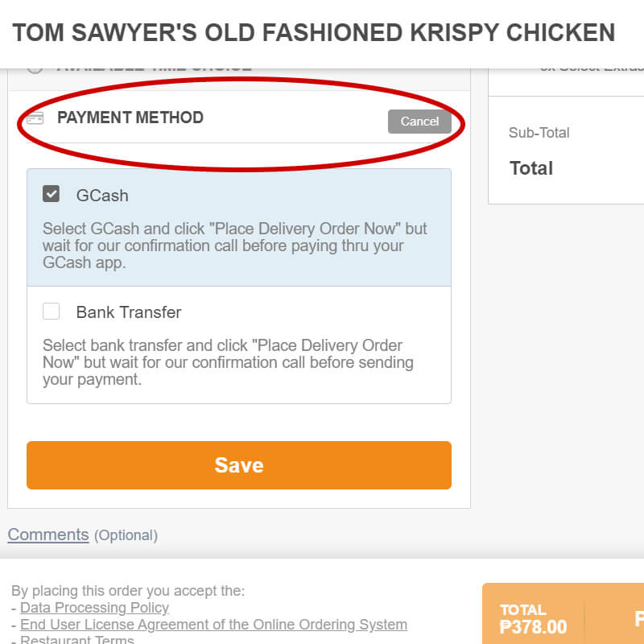Image resolution: width=644 pixels, height=644 pixels.
Task: Click the PAYMENT METHOD section heading
Action: click(130, 118)
